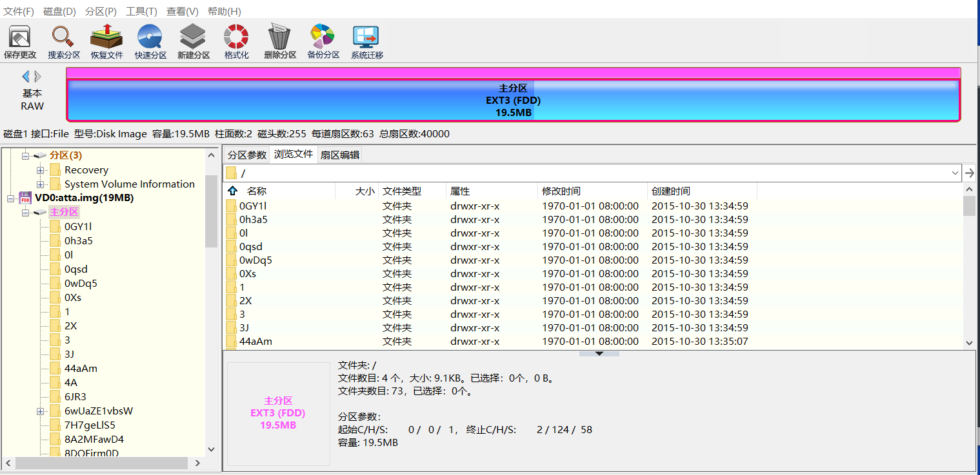Image resolution: width=980 pixels, height=475 pixels.
Task: Click the tree panel scroll-down arrow
Action: click(212, 449)
